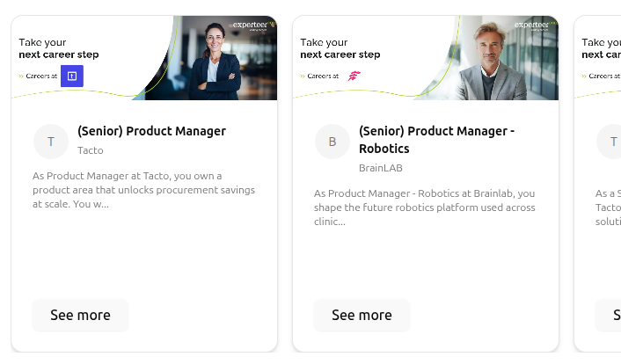Click Experteer logo on second card banner
This screenshot has width=621, height=364.
532,26
